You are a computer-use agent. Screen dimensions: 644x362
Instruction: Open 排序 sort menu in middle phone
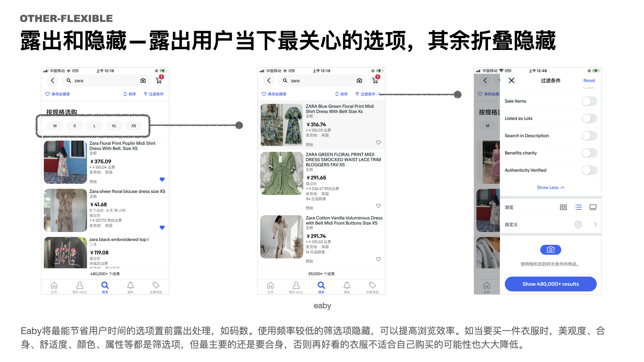pos(341,94)
